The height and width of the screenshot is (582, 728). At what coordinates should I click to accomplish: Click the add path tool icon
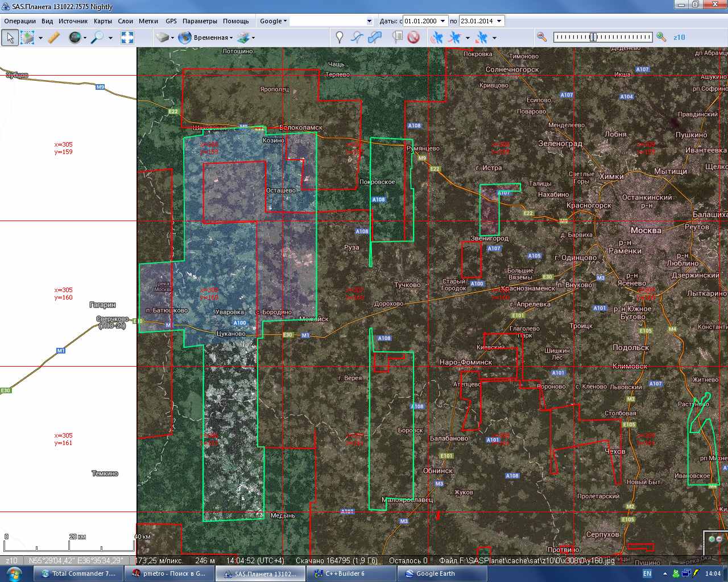pos(357,38)
